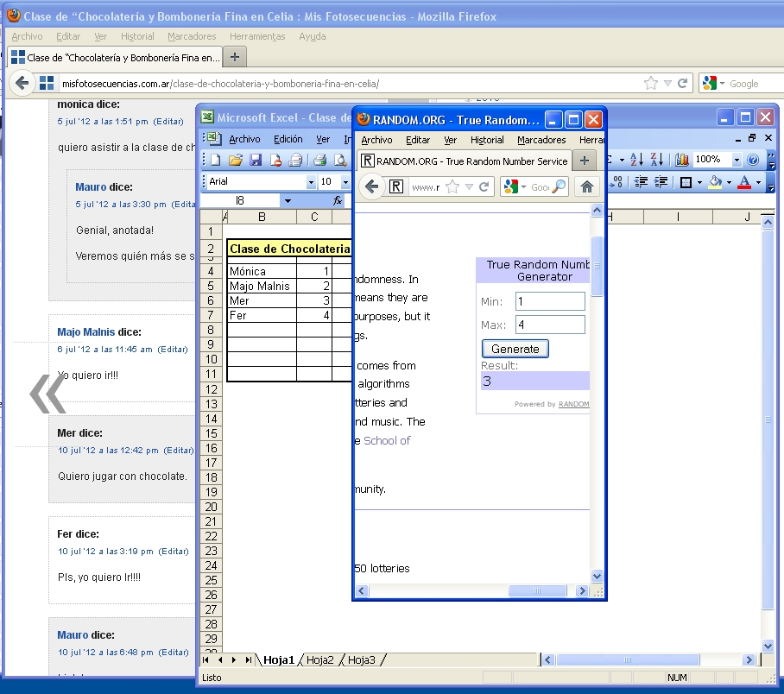Click the red font color button

point(743,182)
